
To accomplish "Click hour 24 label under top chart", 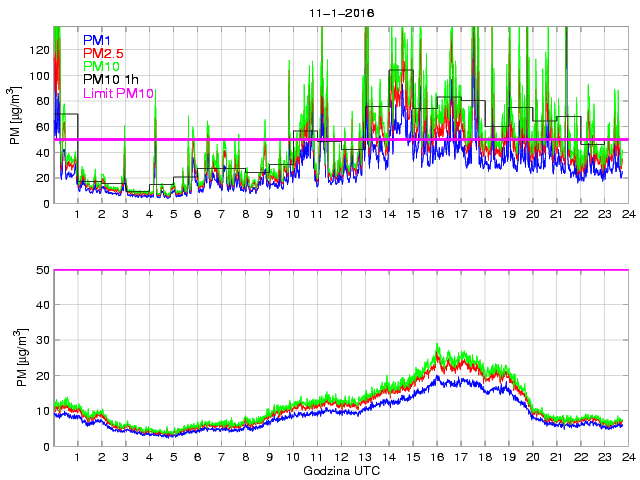I will pos(629,214).
